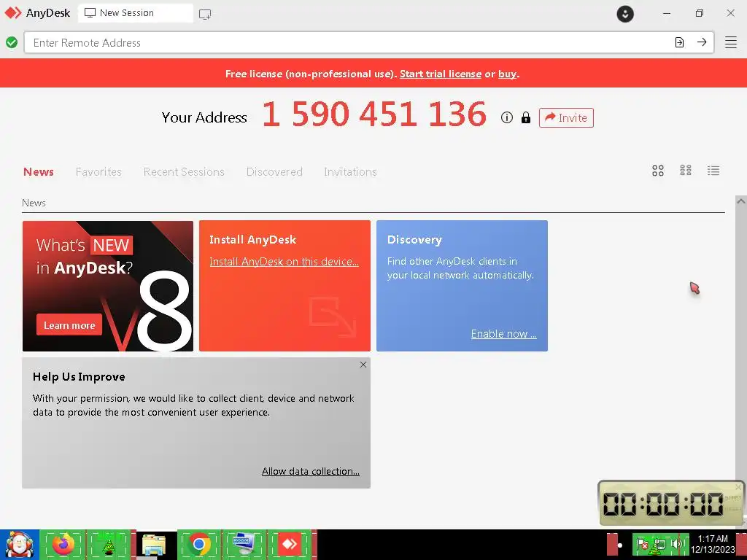Open the What's New in AnyDesk v8 tile
The image size is (747, 560).
tap(108, 286)
